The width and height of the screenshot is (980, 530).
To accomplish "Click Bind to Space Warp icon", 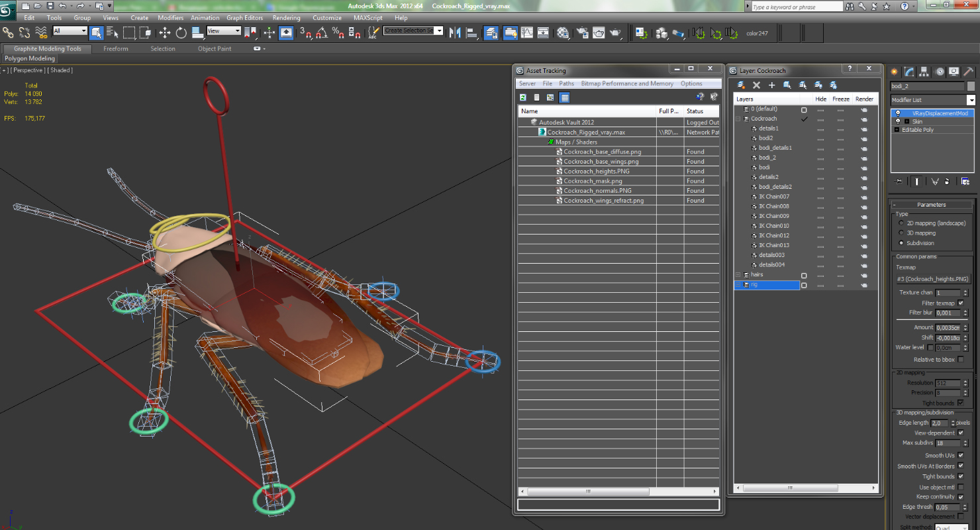I will pos(41,32).
